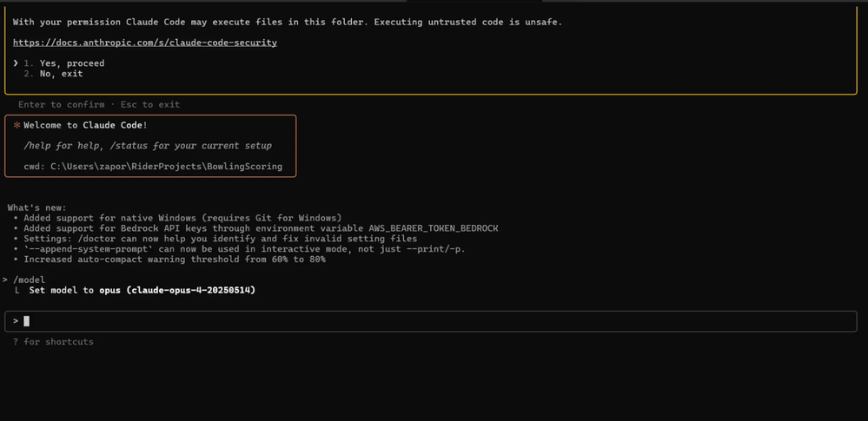Select option 1 Yes, proceed
Viewport: 868px width, 421px height.
pyautogui.click(x=63, y=63)
